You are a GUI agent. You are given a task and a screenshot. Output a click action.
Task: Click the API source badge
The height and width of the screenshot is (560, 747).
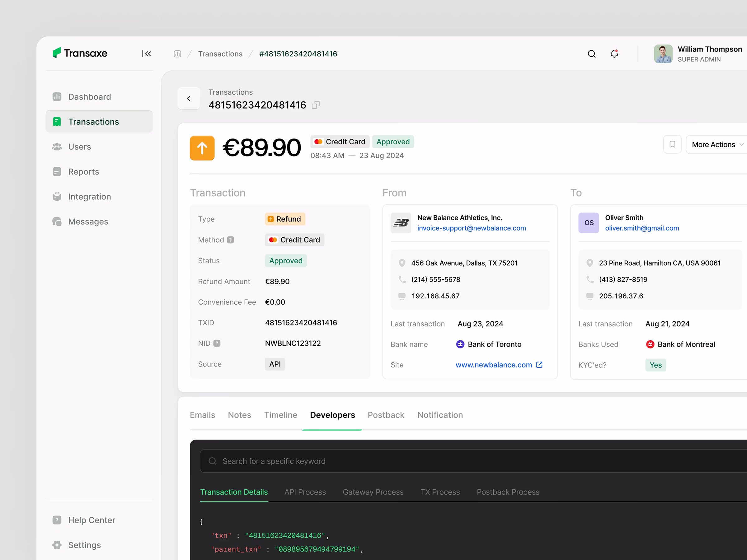(x=275, y=364)
